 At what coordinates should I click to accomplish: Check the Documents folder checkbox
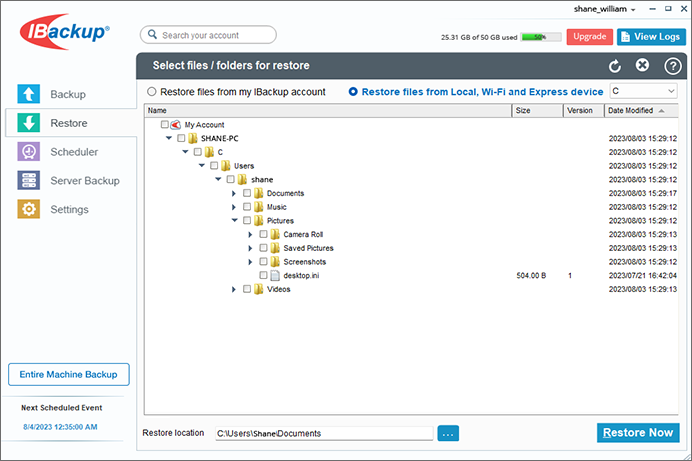click(x=246, y=193)
